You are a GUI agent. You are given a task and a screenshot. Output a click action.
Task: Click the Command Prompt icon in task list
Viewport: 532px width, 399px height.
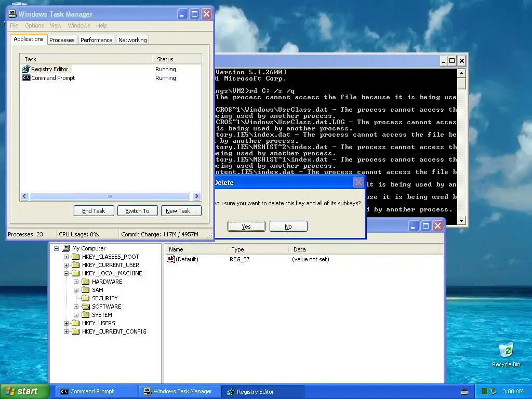coord(26,78)
